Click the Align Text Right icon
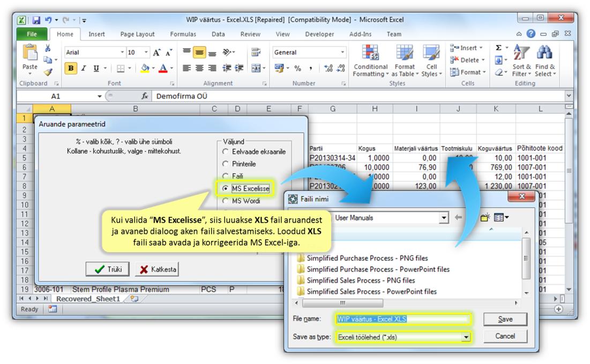Image resolution: width=590 pixels, height=364 pixels. click(212, 68)
